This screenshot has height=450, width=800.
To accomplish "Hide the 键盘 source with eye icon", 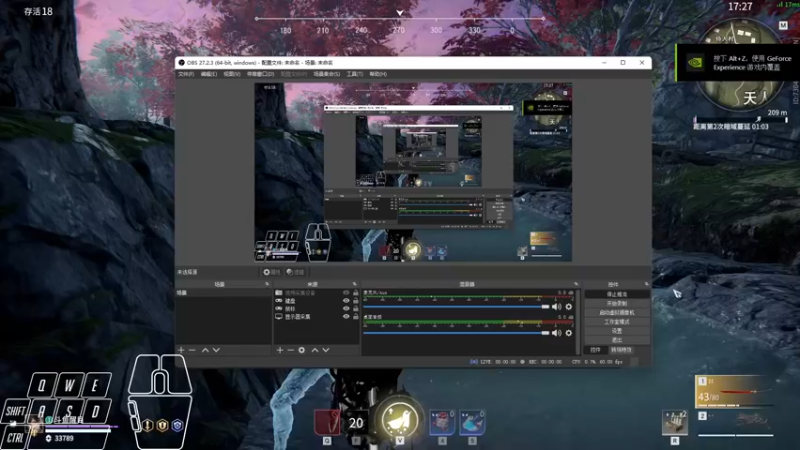I will coord(346,301).
